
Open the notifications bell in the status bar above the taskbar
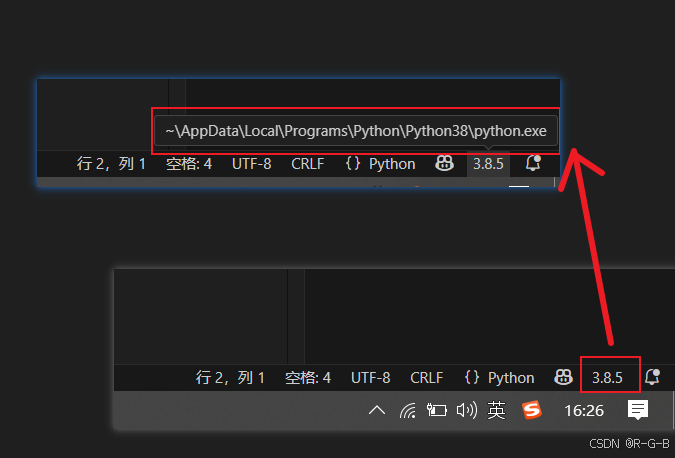[x=653, y=377]
